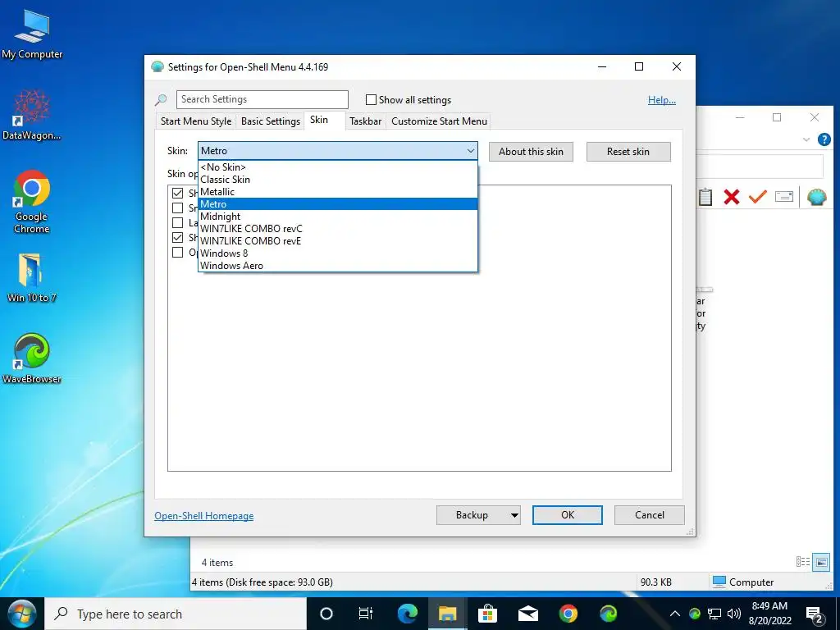Click the properties icon in Explorer toolbar

coord(783,197)
